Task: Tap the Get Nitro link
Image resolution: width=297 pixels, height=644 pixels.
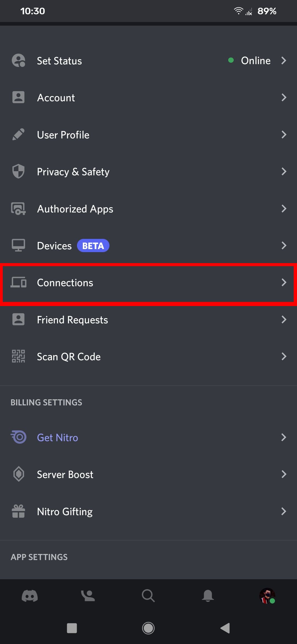Action: coord(57,438)
